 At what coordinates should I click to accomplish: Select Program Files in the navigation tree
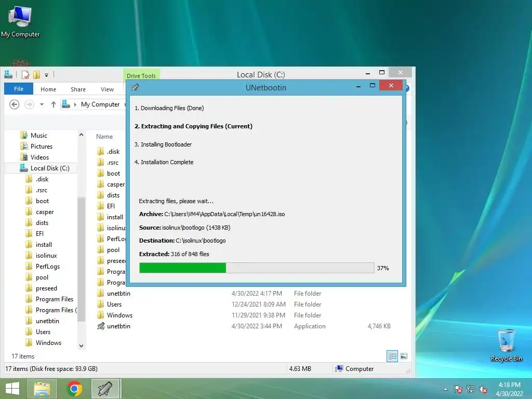pos(54,299)
